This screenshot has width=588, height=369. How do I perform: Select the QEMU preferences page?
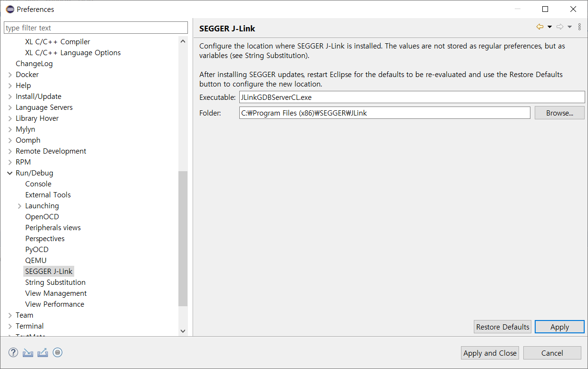pos(36,261)
